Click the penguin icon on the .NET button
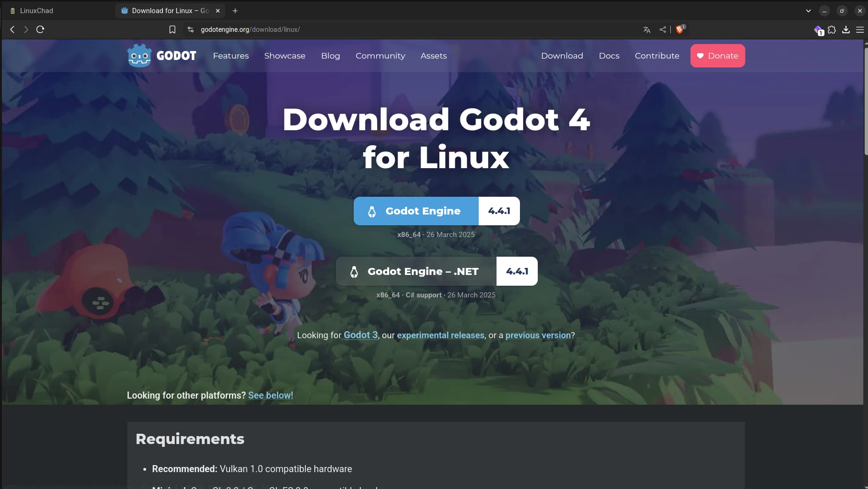Image resolution: width=868 pixels, height=489 pixels. point(354,272)
